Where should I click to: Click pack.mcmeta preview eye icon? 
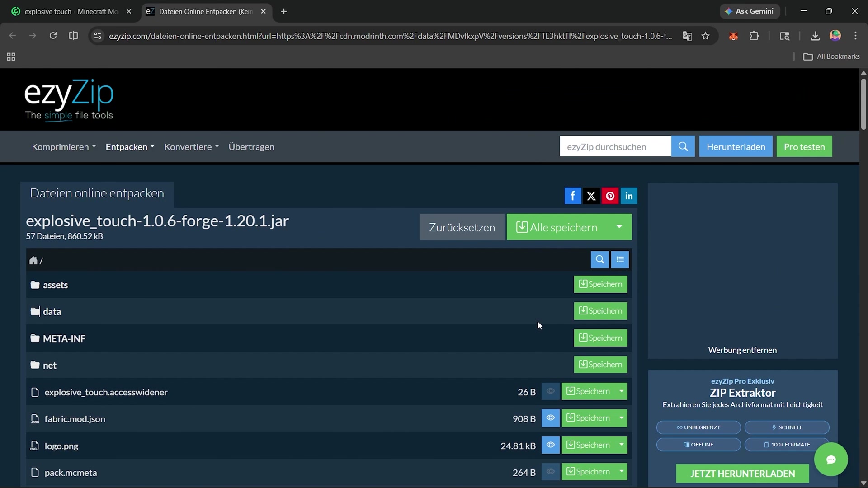point(550,472)
